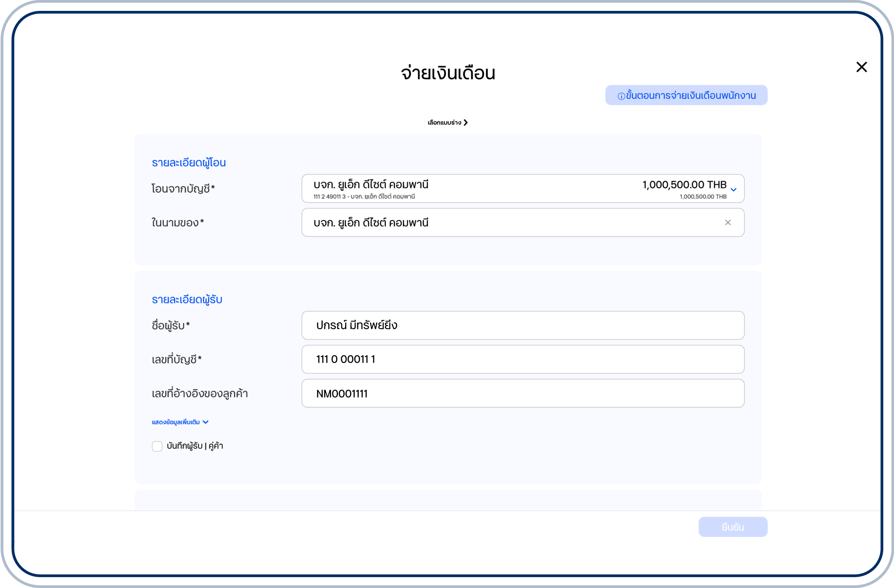Select the เลขที่อ้างอิงของลูกค้า reference field
The width and height of the screenshot is (894, 588).
522,393
